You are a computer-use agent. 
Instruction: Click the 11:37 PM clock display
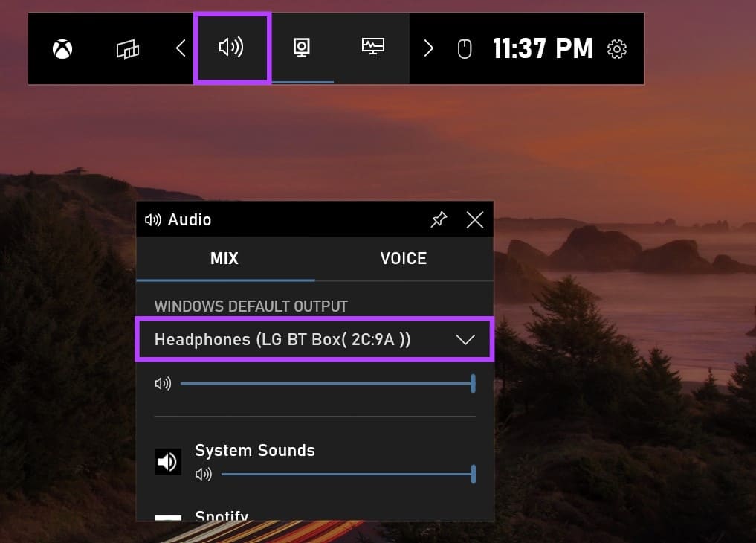click(x=543, y=49)
